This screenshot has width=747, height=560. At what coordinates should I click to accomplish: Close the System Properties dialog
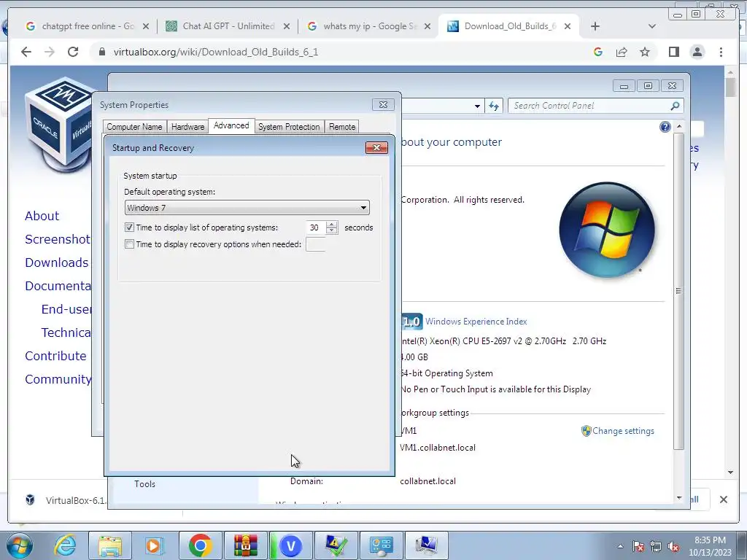(383, 105)
